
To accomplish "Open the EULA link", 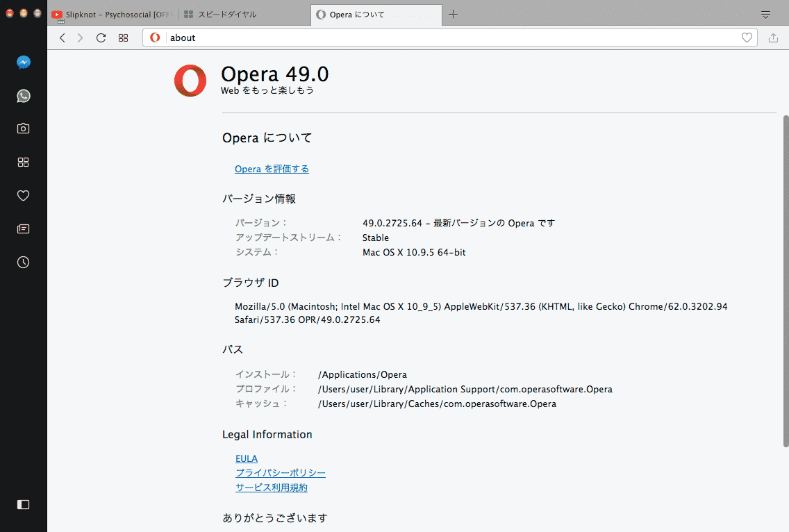I will 247,458.
